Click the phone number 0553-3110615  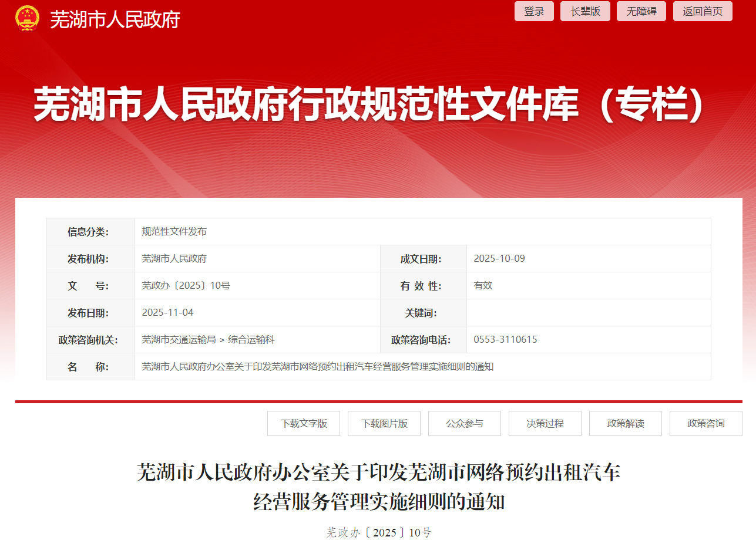coord(505,340)
